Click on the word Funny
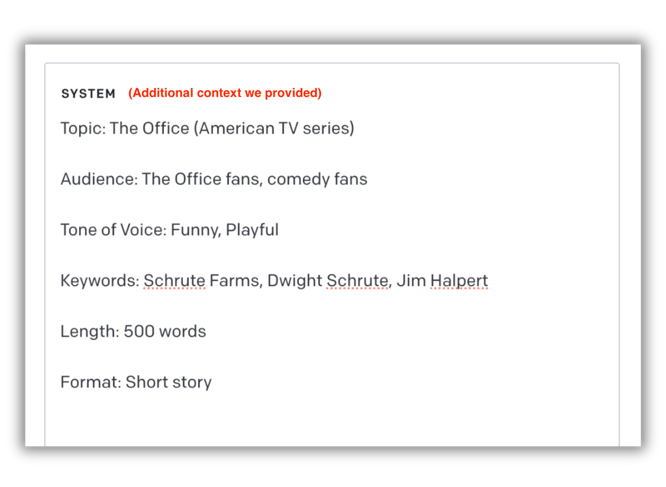Image resolution: width=666 pixels, height=487 pixels. 195,230
